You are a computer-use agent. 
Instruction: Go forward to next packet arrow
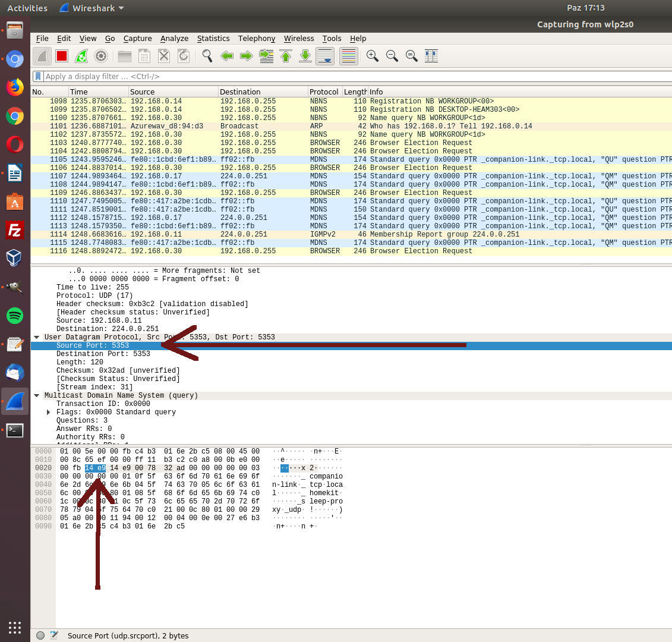pyautogui.click(x=247, y=56)
